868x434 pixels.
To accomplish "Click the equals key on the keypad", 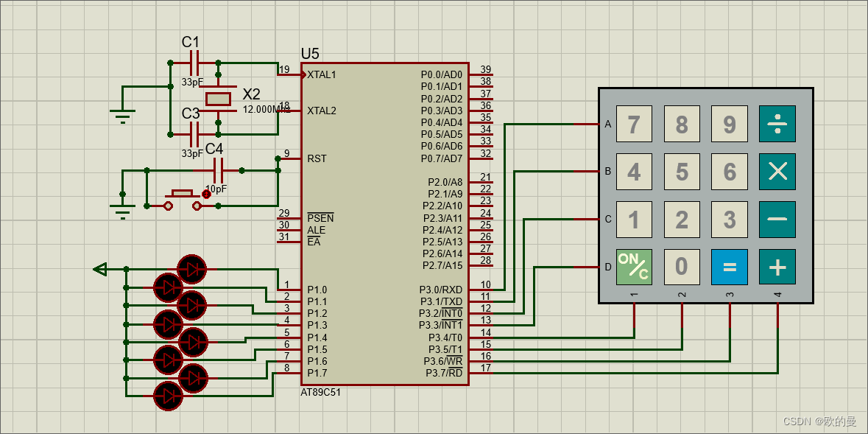I will coord(730,267).
